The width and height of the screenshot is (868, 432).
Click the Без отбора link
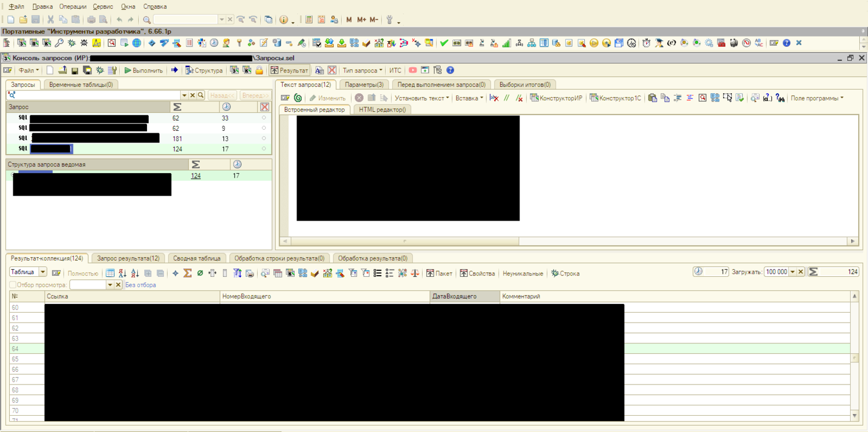click(x=141, y=285)
